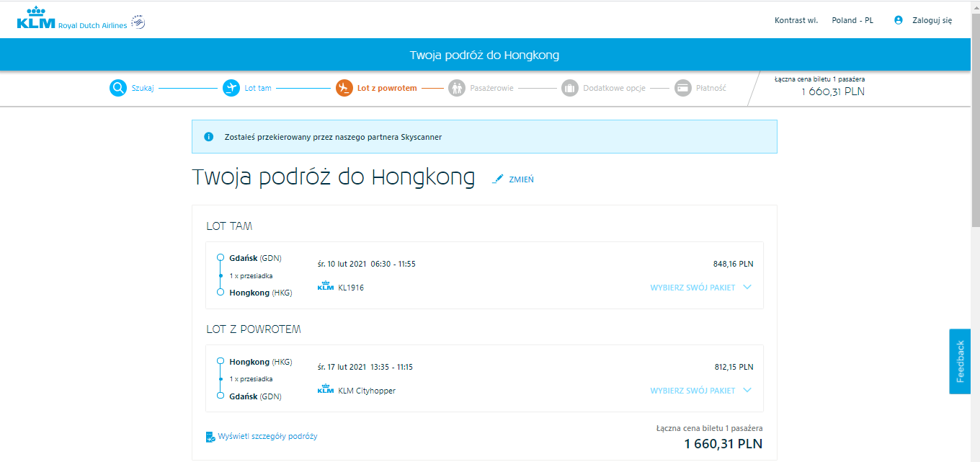Open WYBIERZ SWÓJ PAKIET for return flight
The image size is (980, 462).
point(692,391)
